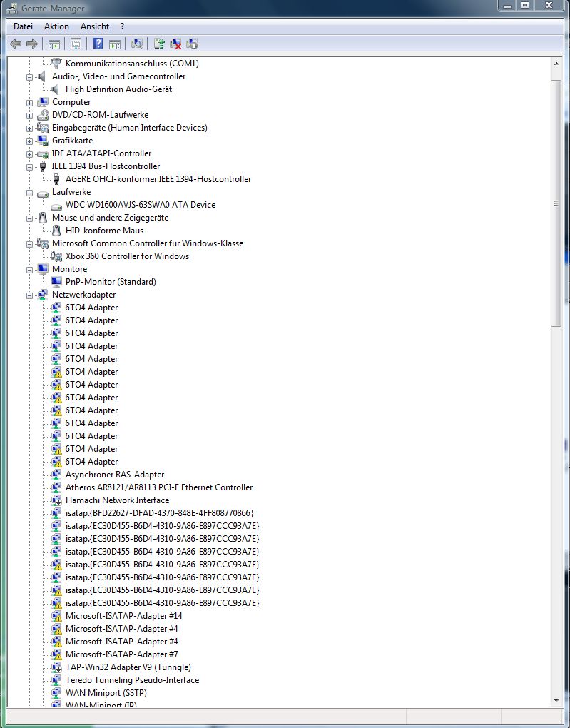Click the Atheros AR8121/AR8113 Ethernet Controller icon
This screenshot has width=570, height=728.
56,487
